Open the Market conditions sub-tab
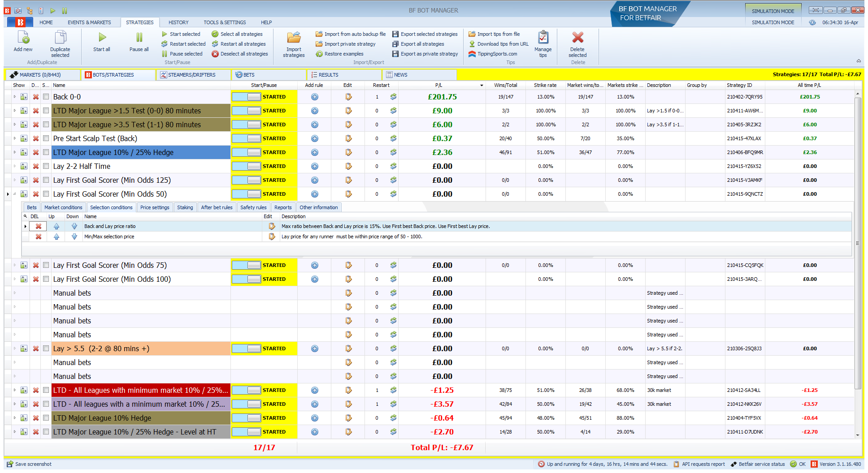The height and width of the screenshot is (473, 868). (x=63, y=207)
